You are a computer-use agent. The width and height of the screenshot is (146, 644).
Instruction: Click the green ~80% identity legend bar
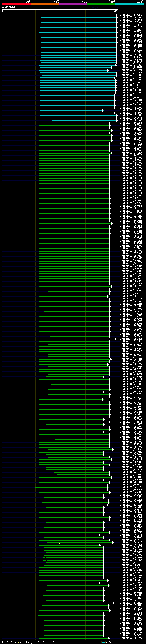101,4
